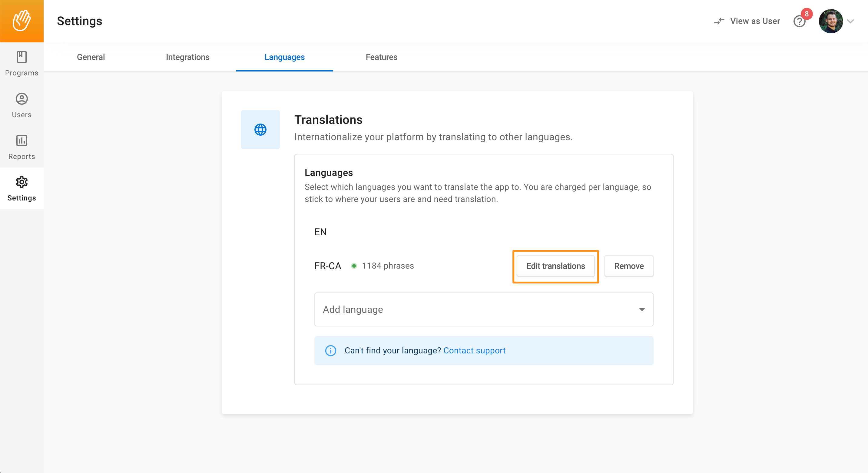Click the globe icon beside Translations
Screen dimensions: 868x473
[x=260, y=129]
